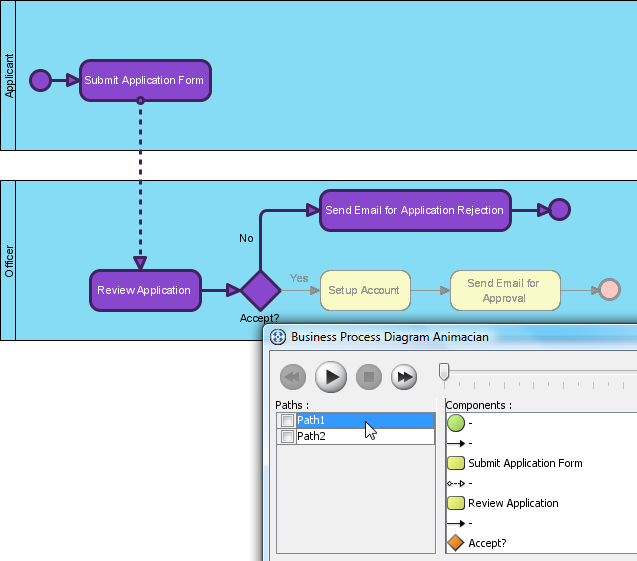This screenshot has width=637, height=561.
Task: Click the sequence flow arrow below Review Application component
Action: (456, 523)
